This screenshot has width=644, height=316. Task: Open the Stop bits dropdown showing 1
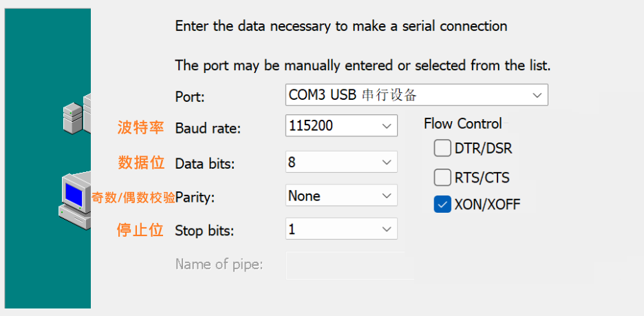pyautogui.click(x=341, y=229)
